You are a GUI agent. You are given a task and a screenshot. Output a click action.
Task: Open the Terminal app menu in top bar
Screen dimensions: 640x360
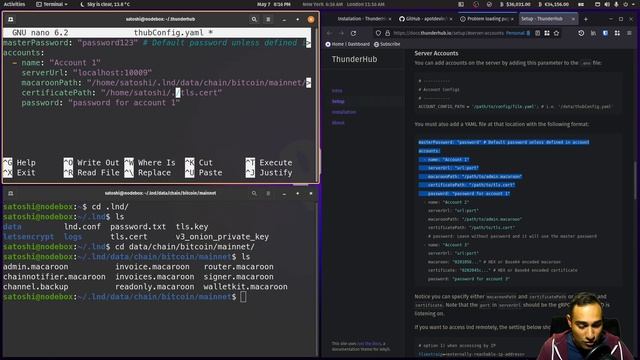coord(52,4)
